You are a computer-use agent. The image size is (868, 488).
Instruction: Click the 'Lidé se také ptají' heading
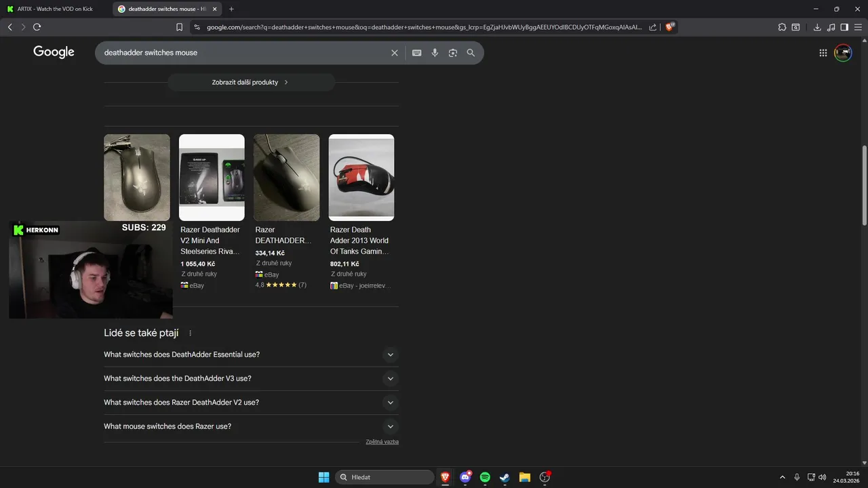(x=141, y=333)
